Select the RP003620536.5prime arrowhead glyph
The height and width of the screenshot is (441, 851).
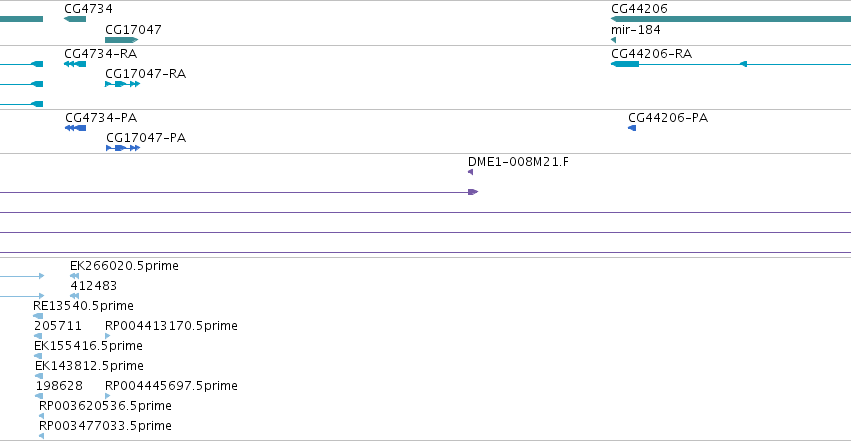point(41,417)
